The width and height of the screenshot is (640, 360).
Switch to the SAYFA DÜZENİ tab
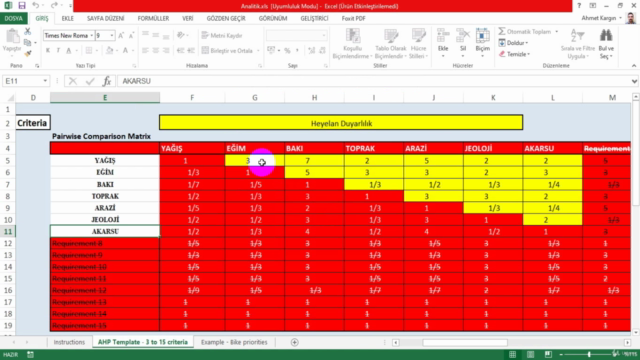pyautogui.click(x=105, y=18)
